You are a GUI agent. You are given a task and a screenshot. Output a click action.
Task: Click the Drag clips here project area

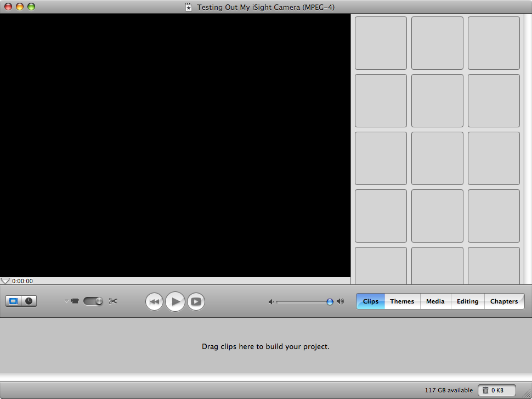click(265, 346)
